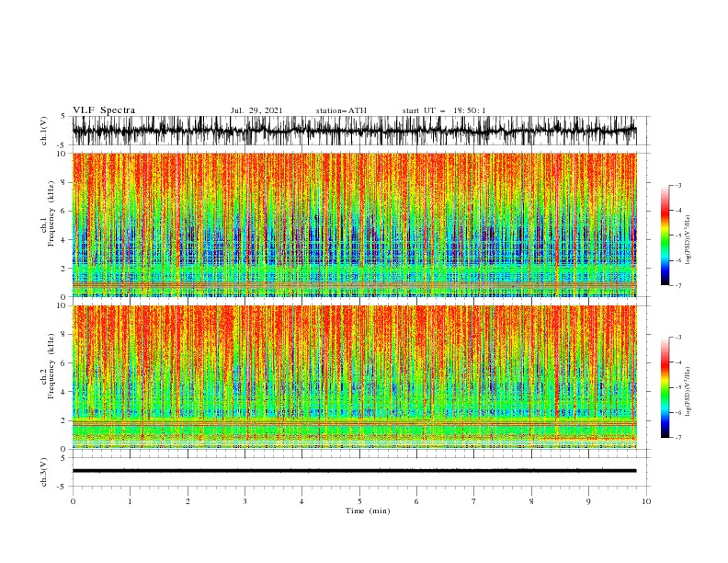Click the "8" kHz tick on ch.1 axis
The width and height of the screenshot is (728, 563).
tap(64, 182)
